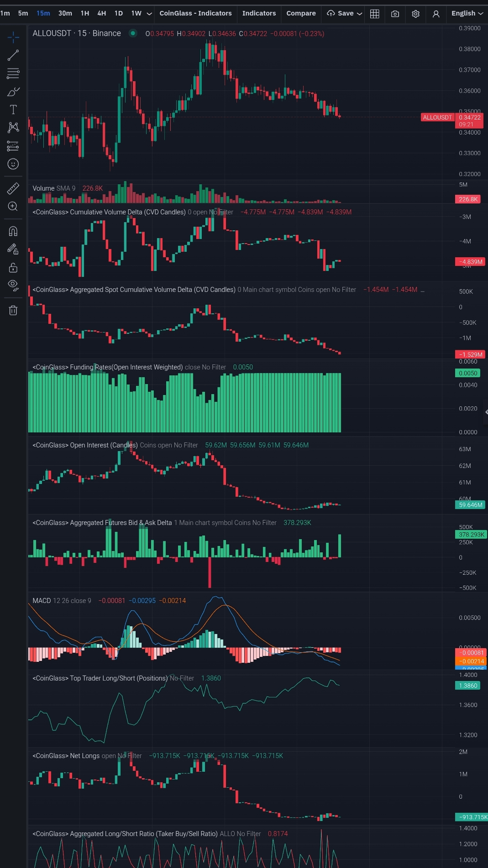Open chart settings gear
488x868 pixels.
pos(415,14)
